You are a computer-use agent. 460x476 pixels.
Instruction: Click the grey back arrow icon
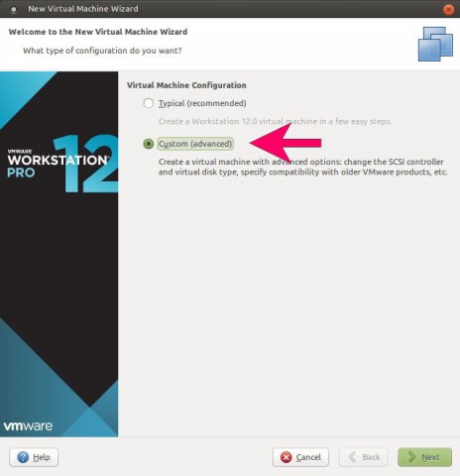[352, 457]
